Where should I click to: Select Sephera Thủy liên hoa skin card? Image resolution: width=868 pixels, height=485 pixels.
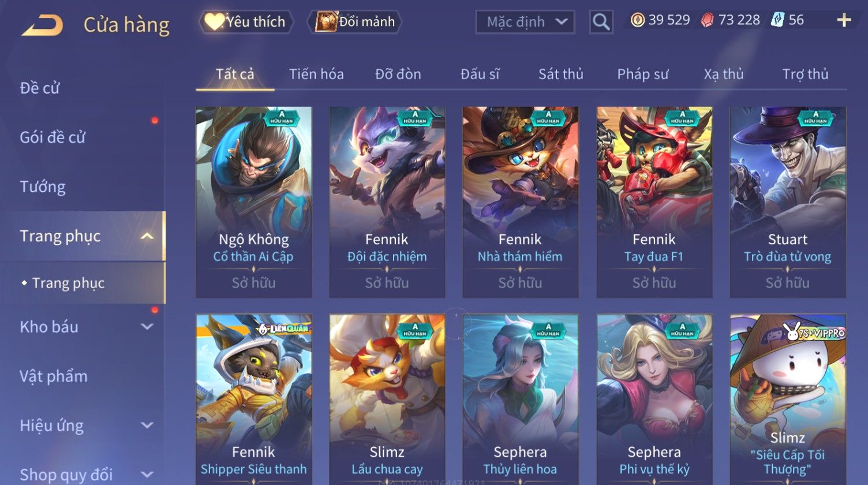coord(520,400)
